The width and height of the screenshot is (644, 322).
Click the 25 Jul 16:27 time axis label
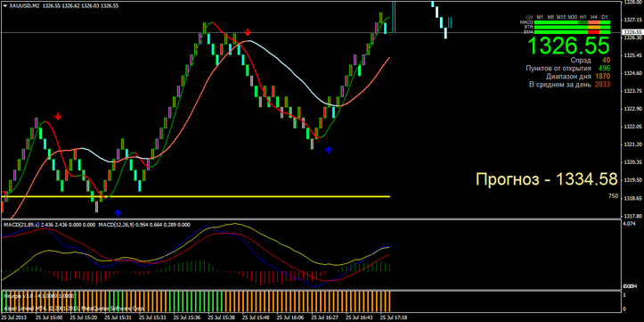(325, 318)
